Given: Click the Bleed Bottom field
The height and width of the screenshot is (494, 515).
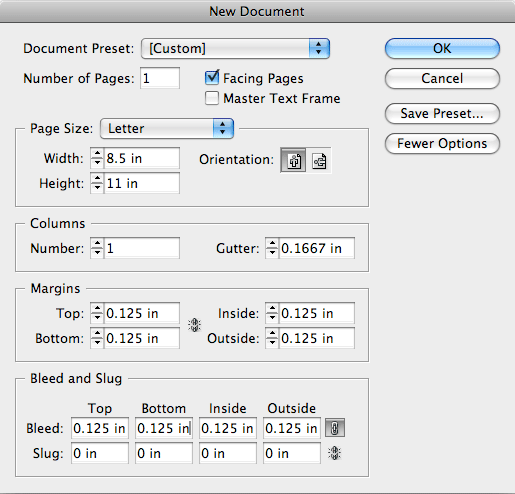Looking at the screenshot, I should (x=164, y=428).
